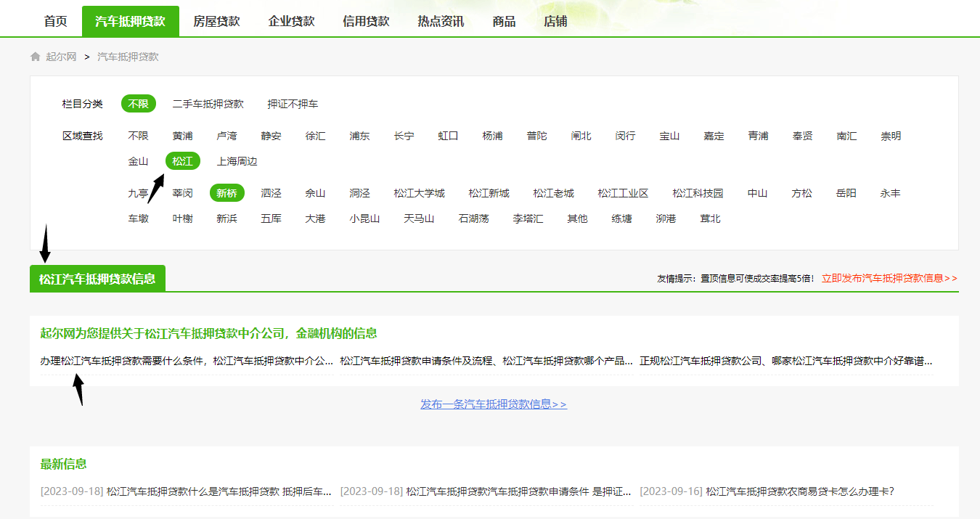Select the 松江汽车抵押贷款信息 section tab
This screenshot has width=980, height=519.
[97, 279]
